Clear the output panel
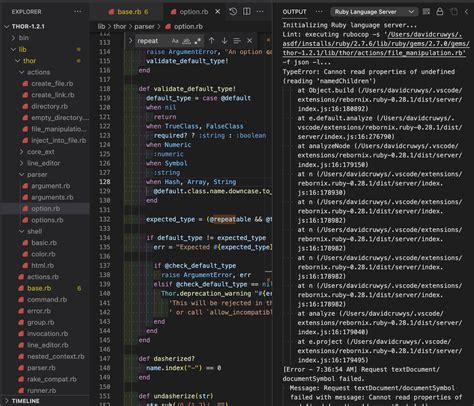The image size is (474, 406). click(426, 12)
